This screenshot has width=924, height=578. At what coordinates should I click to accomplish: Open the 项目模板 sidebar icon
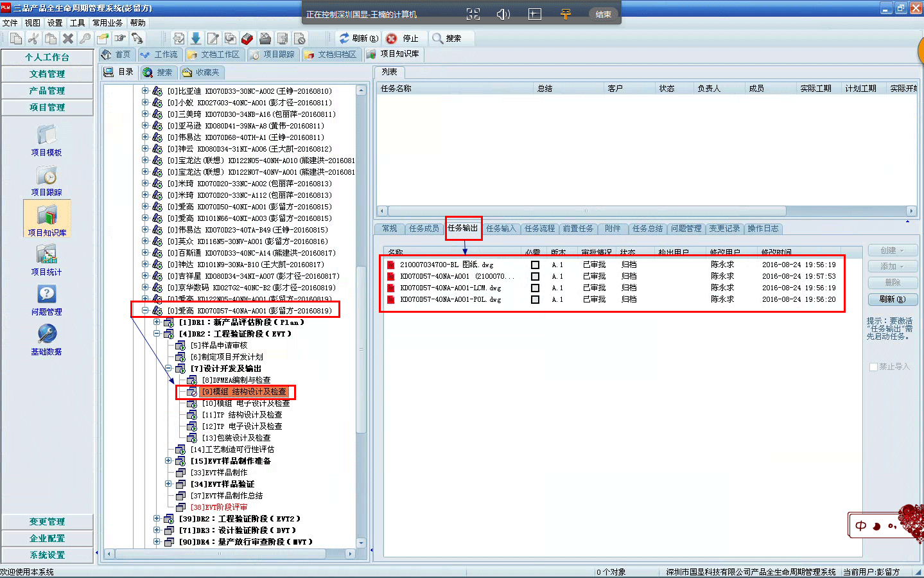click(46, 136)
